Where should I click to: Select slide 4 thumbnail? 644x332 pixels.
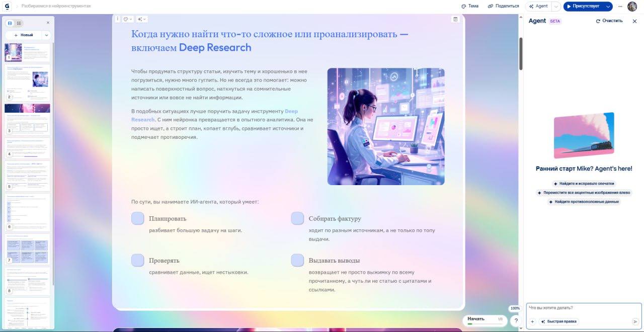pyautogui.click(x=28, y=148)
